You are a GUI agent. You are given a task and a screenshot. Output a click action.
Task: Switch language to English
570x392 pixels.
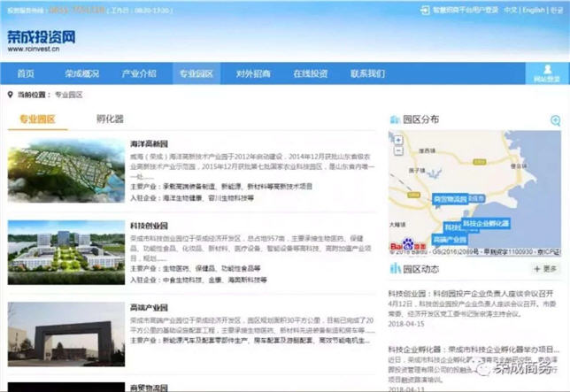pyautogui.click(x=534, y=10)
